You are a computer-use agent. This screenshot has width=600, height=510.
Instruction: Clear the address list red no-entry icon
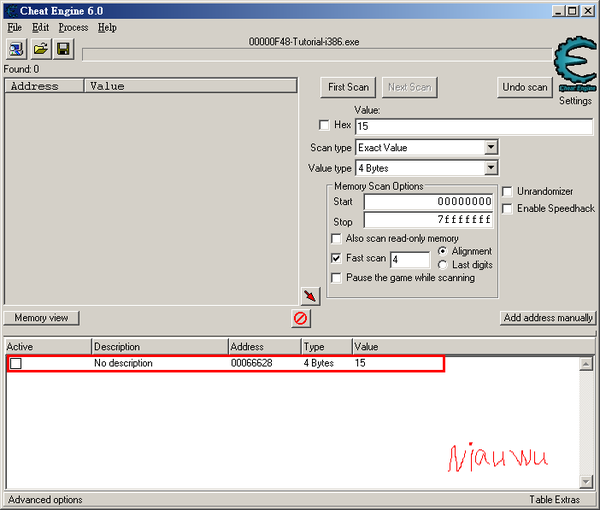tap(301, 318)
